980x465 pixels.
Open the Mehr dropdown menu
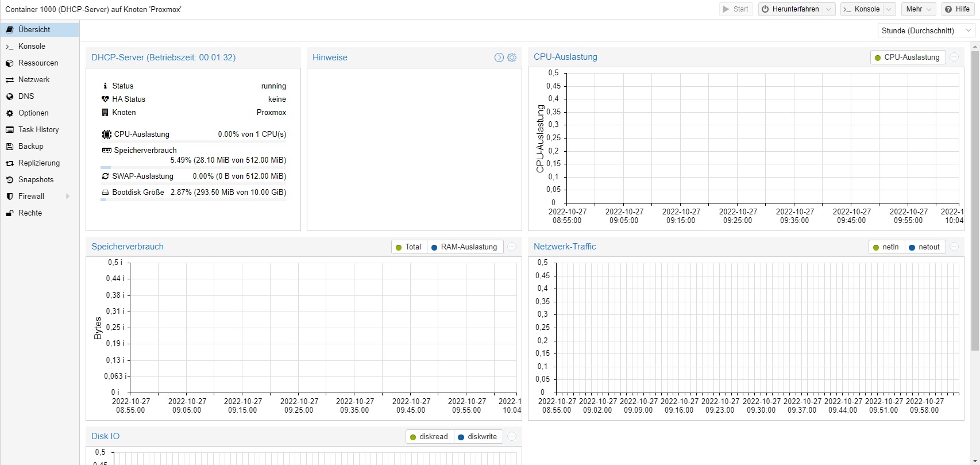919,9
